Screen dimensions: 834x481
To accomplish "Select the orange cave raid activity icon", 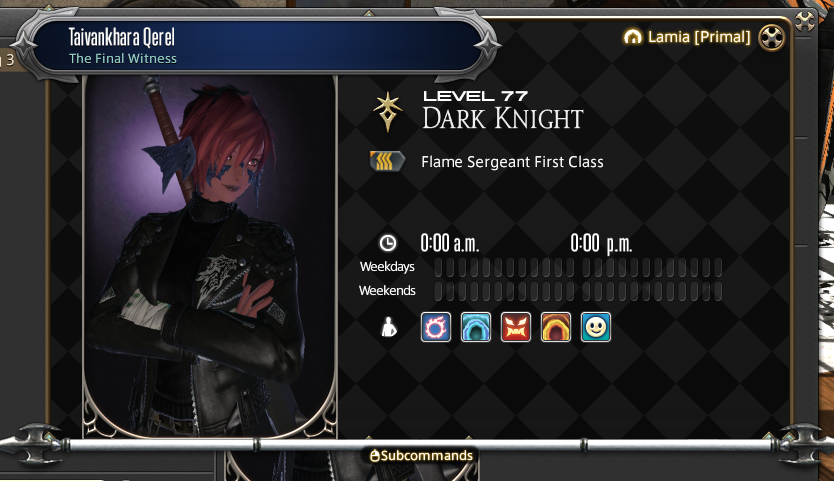I will [x=555, y=327].
